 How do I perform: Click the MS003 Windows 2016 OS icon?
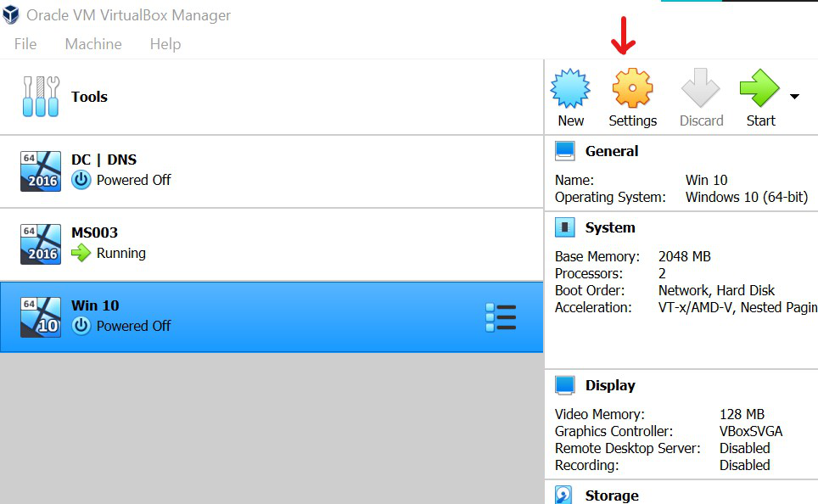point(41,244)
